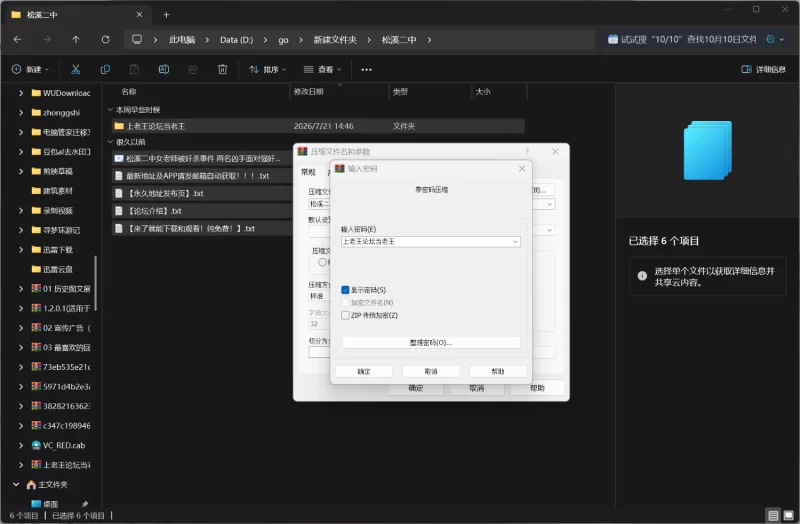Open the 查看 view dropdown
This screenshot has width=800, height=524.
322,69
